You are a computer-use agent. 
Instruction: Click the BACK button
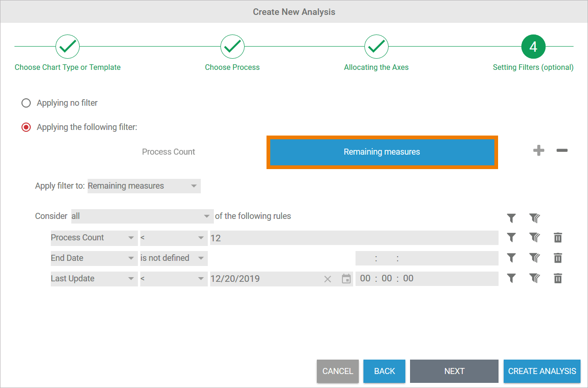[384, 371]
